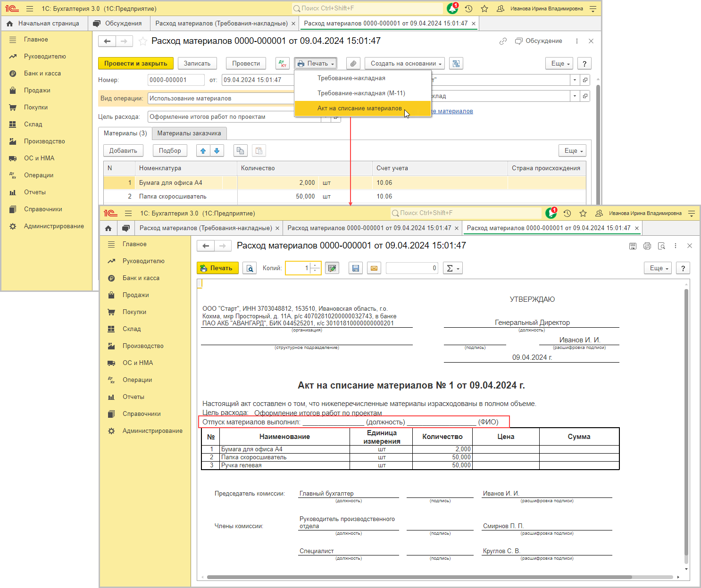Open discussions icon tab in the lower window

(125, 228)
